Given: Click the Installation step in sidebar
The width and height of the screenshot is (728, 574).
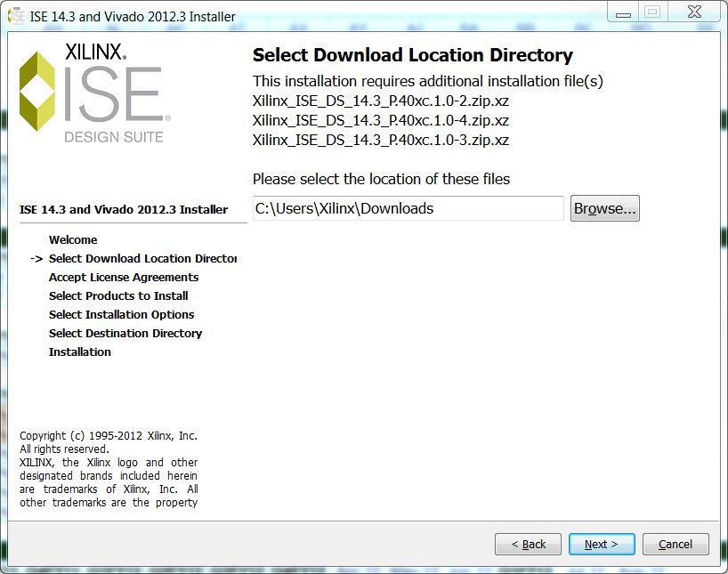Looking at the screenshot, I should (80, 352).
